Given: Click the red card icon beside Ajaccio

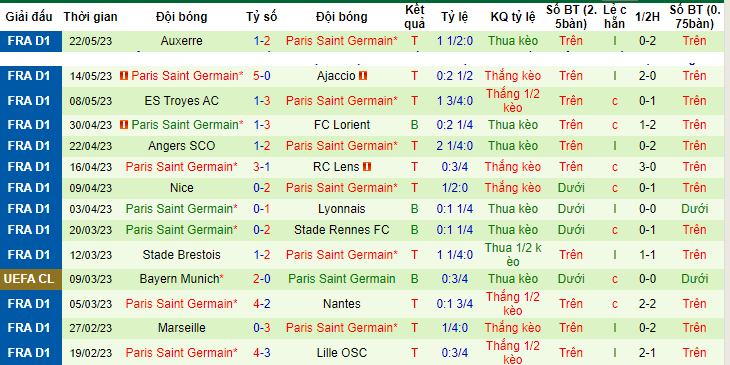Looking at the screenshot, I should pyautogui.click(x=363, y=75).
